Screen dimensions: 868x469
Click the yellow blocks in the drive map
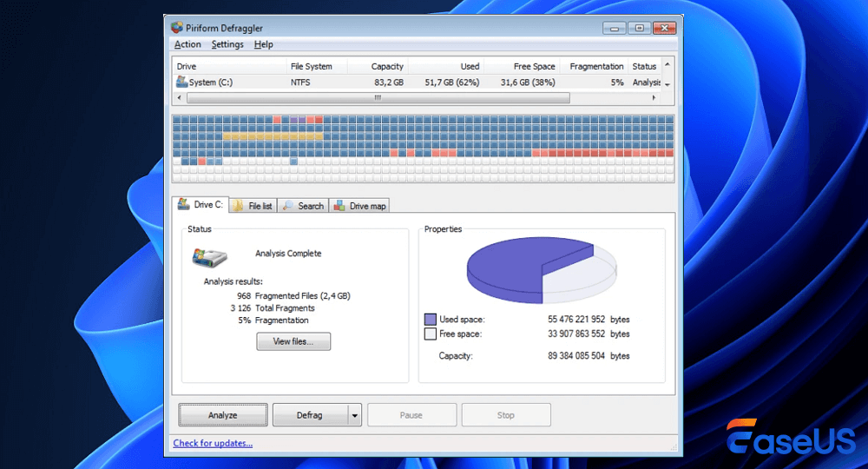(x=273, y=136)
